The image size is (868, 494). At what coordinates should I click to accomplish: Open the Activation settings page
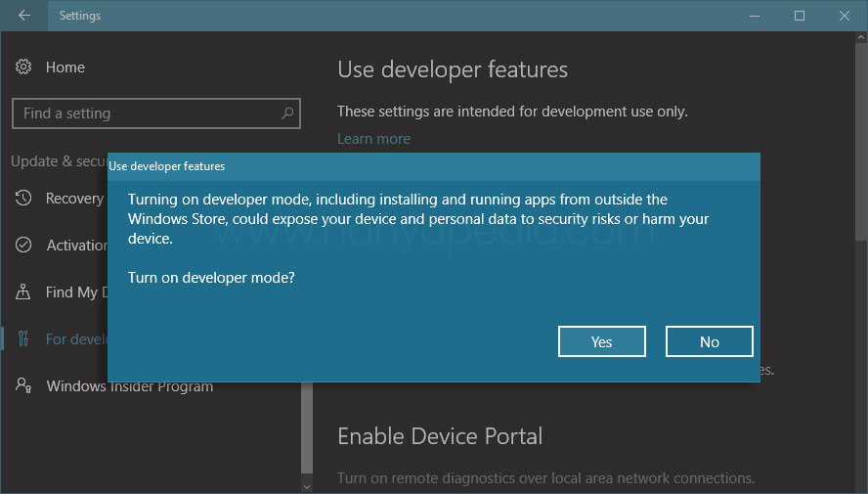tap(59, 246)
